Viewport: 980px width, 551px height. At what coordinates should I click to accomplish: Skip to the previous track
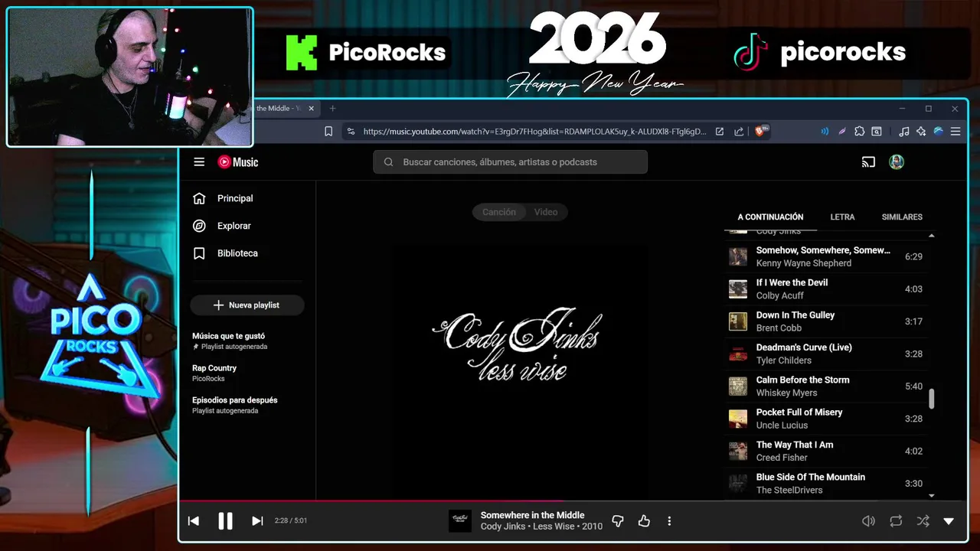click(194, 521)
